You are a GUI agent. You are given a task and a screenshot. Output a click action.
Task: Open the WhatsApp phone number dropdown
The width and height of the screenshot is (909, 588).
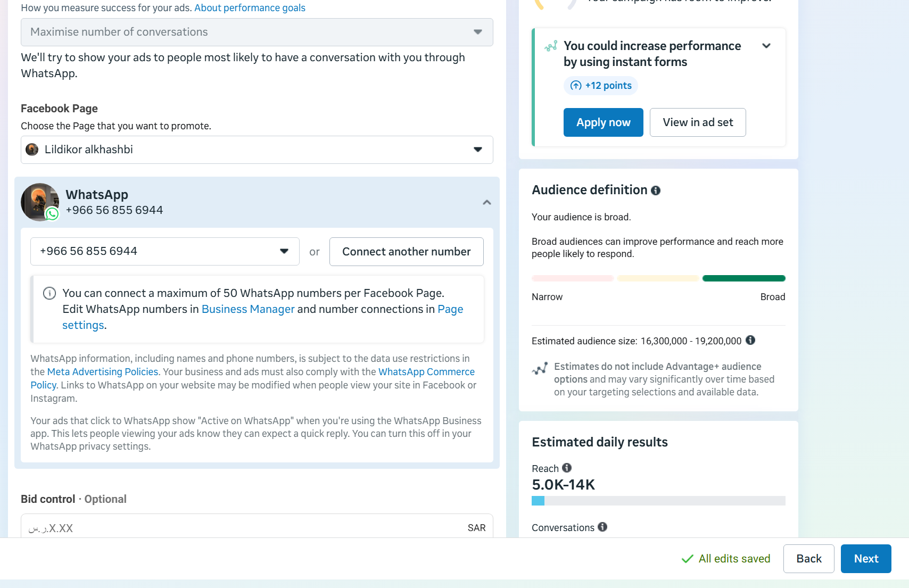pyautogui.click(x=164, y=251)
